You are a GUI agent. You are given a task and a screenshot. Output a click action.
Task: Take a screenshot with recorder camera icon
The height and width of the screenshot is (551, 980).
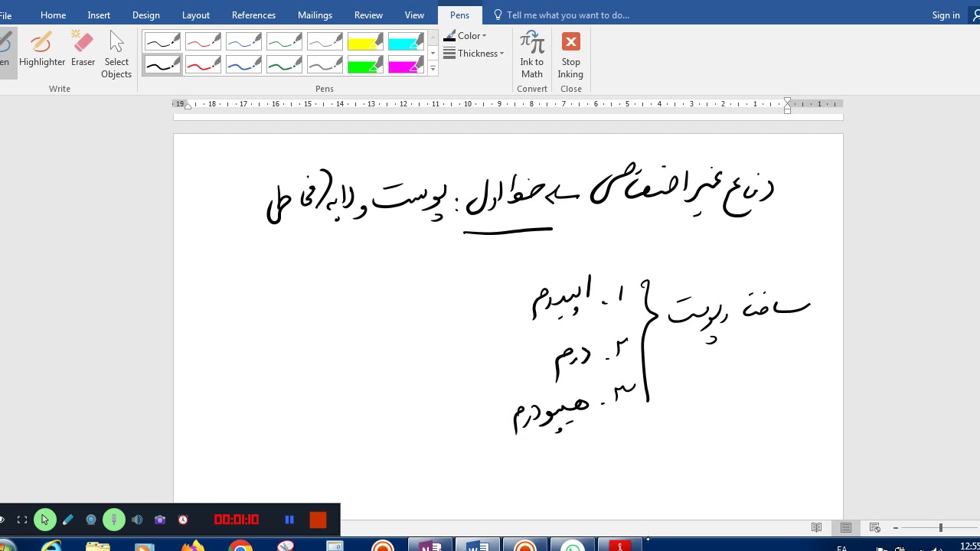pos(160,520)
